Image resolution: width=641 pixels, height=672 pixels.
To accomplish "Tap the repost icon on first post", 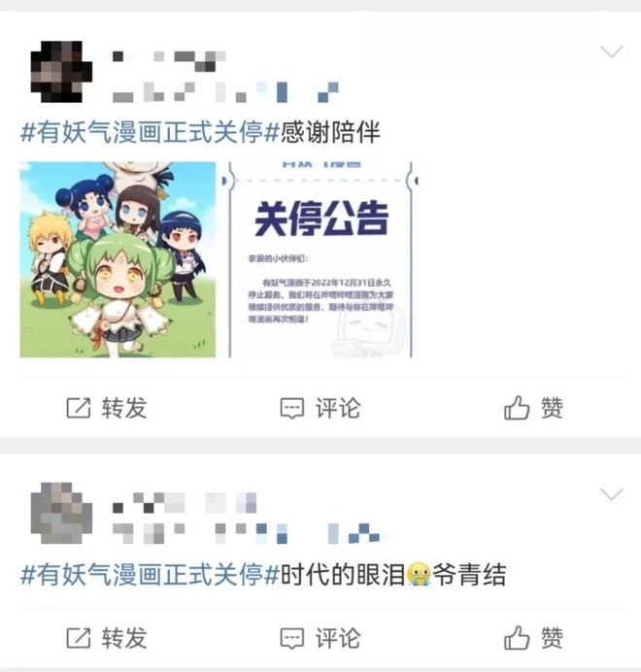I will coord(79,408).
